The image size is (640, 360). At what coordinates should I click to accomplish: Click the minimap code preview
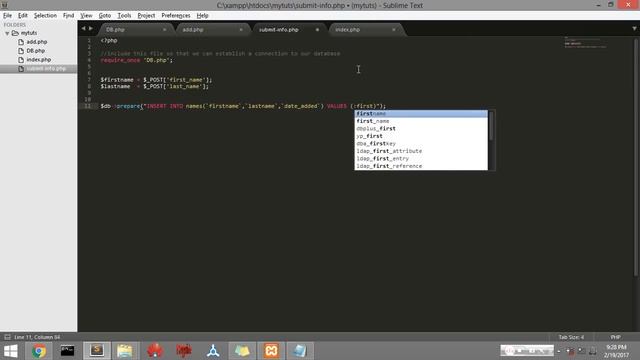point(585,42)
